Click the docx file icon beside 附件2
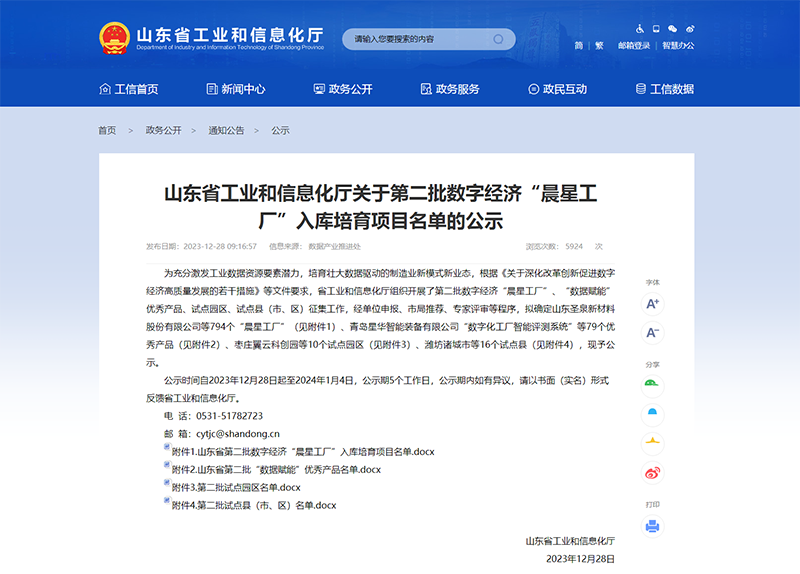This screenshot has height=574, width=800. point(167,465)
